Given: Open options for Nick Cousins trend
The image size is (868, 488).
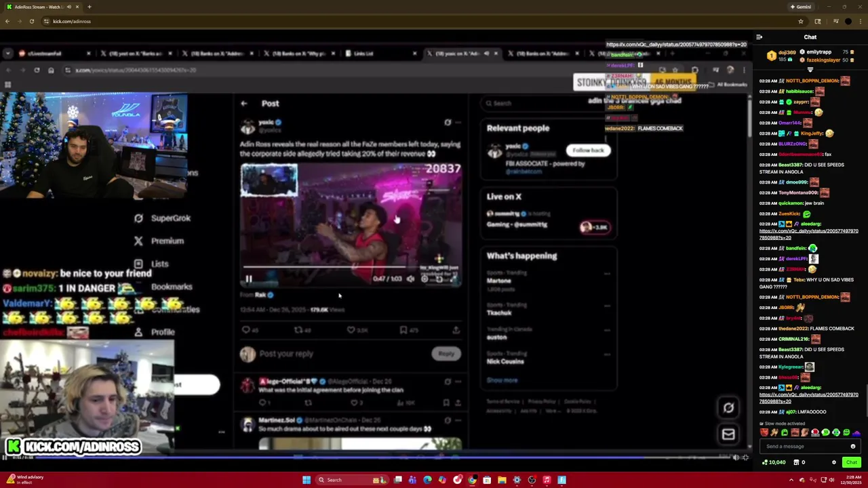Looking at the screenshot, I should pyautogui.click(x=607, y=354).
